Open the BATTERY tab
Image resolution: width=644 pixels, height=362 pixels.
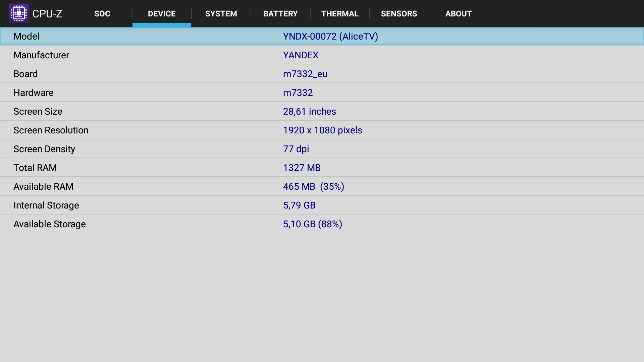click(x=280, y=14)
